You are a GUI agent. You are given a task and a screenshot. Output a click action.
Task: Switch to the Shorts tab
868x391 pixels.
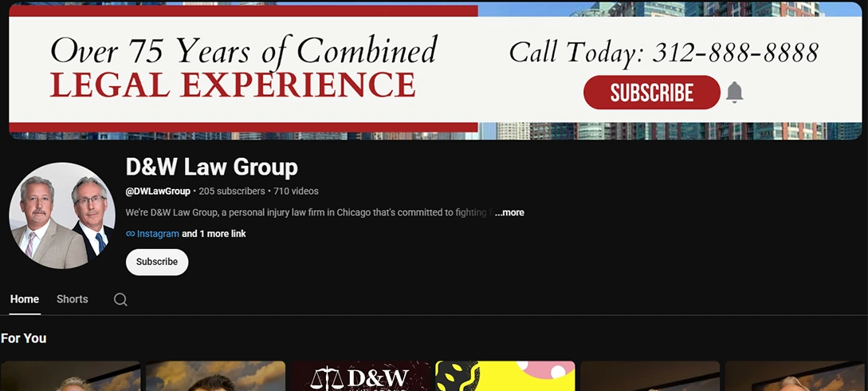tap(72, 299)
